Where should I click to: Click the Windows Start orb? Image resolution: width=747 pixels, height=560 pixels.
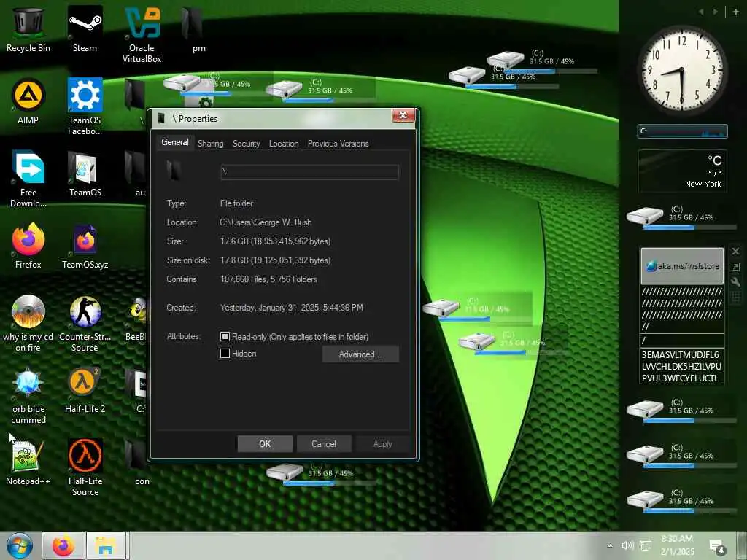tap(20, 545)
